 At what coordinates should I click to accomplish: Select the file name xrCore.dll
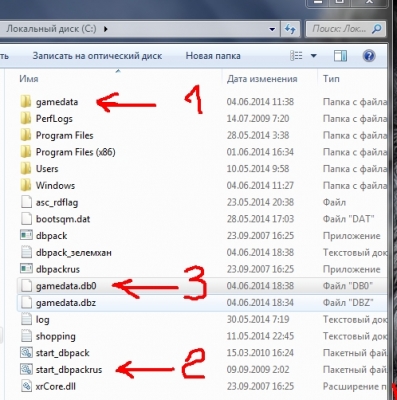point(56,386)
